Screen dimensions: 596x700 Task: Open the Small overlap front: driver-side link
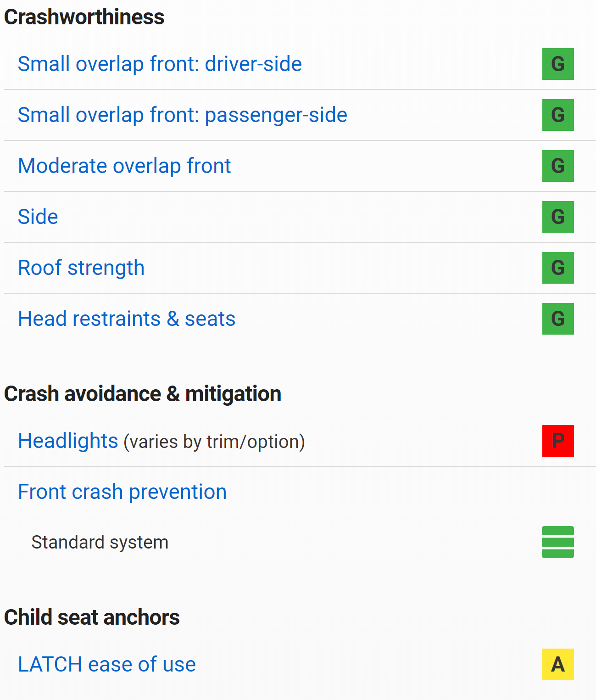tap(160, 64)
